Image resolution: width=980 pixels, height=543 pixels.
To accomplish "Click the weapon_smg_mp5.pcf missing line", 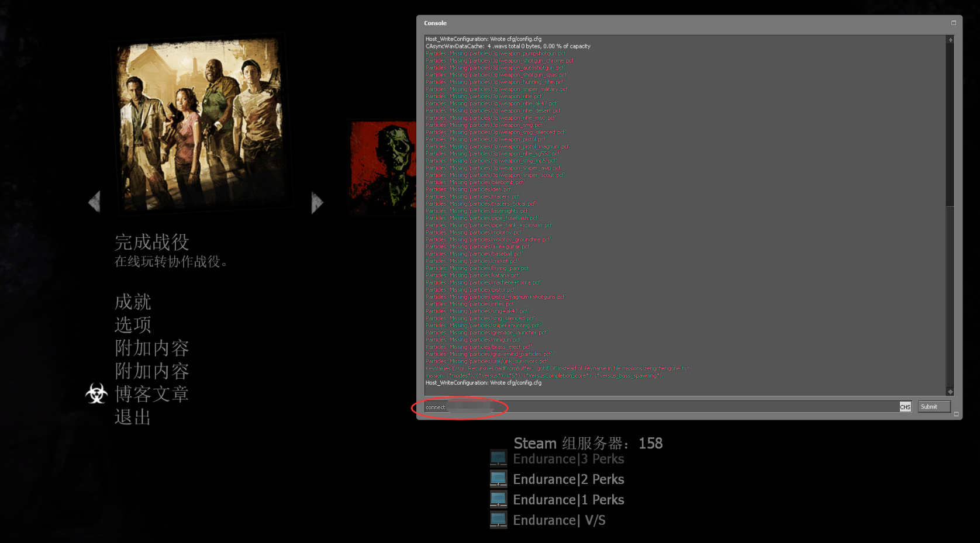I will click(x=491, y=161).
